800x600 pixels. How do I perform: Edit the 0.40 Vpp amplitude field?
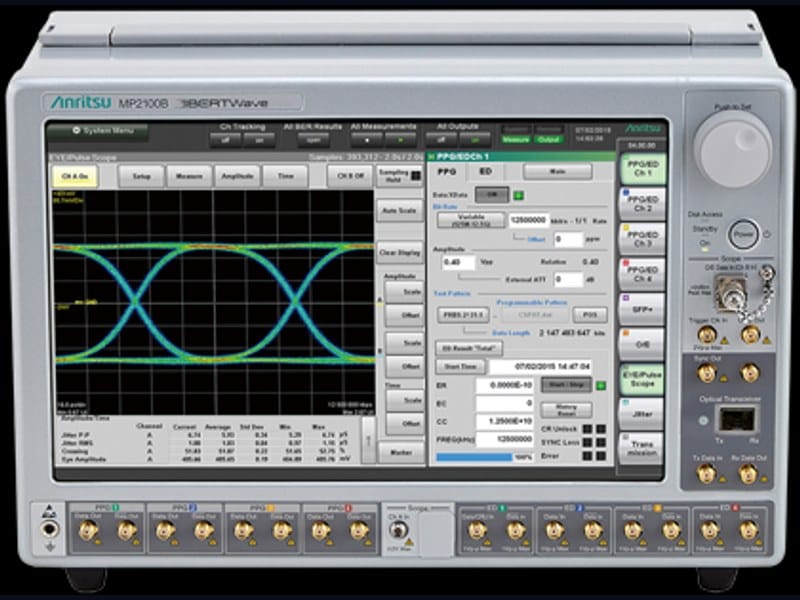pos(458,262)
